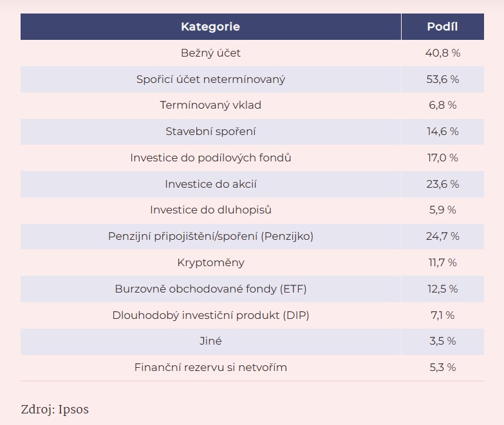Select the Bežný účet row label
This screenshot has height=425, width=504.
tap(210, 53)
